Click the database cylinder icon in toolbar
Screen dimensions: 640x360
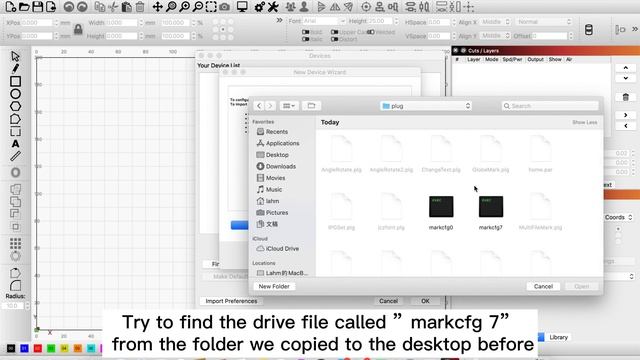coord(589,29)
